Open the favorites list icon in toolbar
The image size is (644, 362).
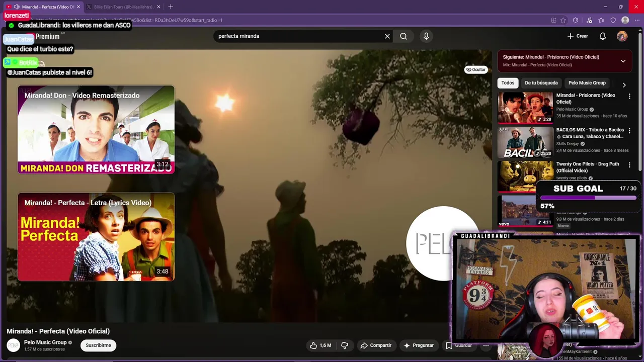coord(601,20)
